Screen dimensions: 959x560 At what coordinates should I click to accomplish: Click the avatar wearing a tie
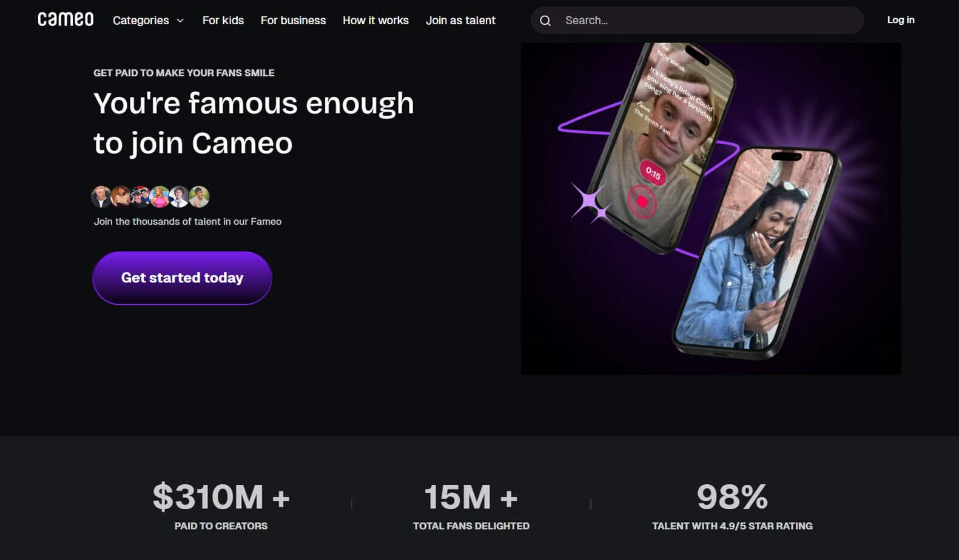pyautogui.click(x=179, y=196)
